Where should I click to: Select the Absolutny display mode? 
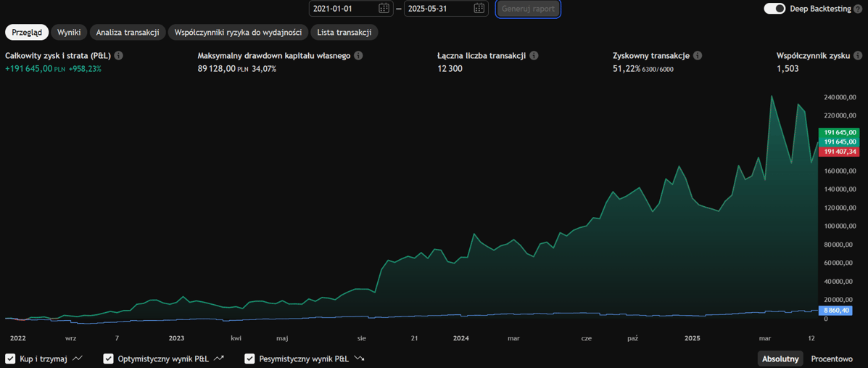pyautogui.click(x=780, y=359)
